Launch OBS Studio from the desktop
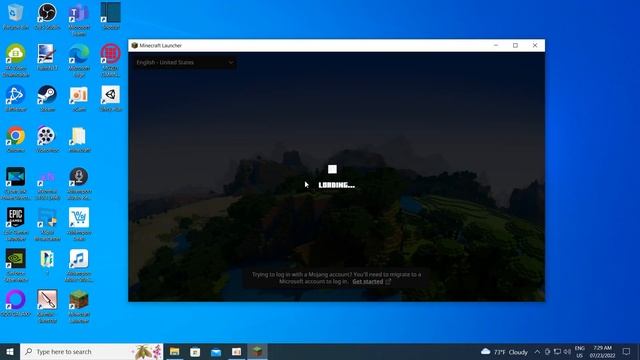 tap(47, 13)
